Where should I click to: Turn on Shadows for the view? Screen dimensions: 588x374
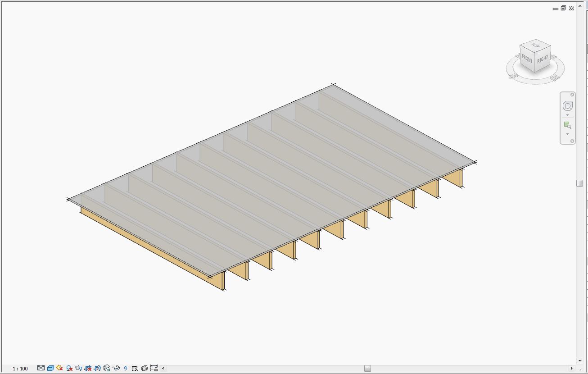[x=69, y=368]
